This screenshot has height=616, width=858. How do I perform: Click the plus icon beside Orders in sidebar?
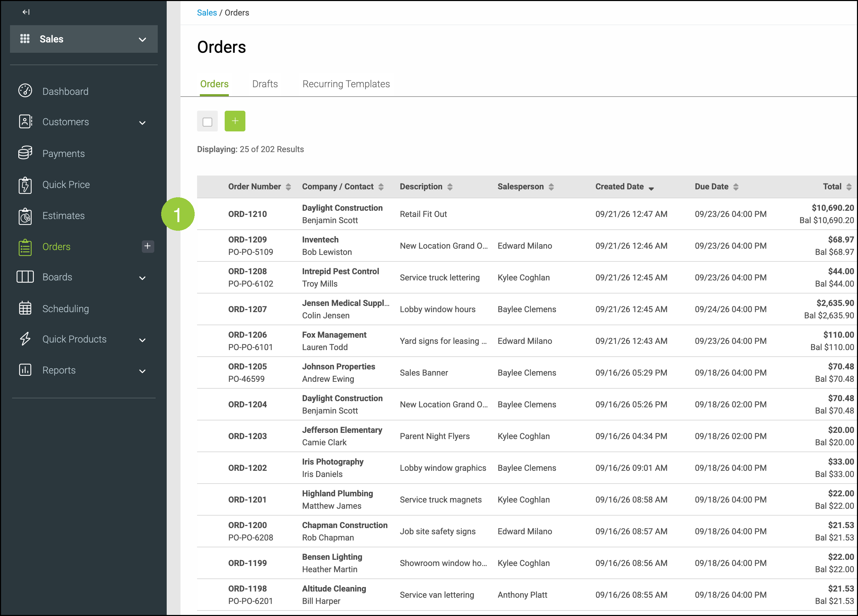(x=147, y=246)
